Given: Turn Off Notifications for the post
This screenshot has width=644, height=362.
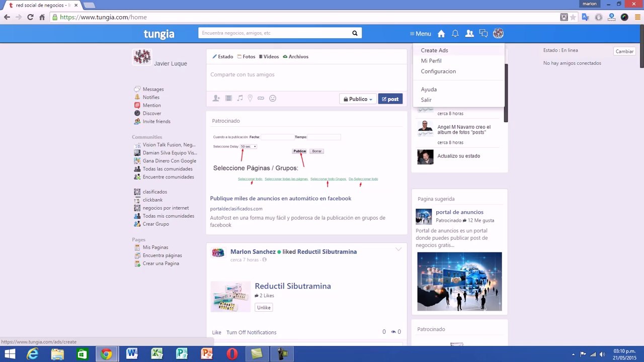Looking at the screenshot, I should [x=251, y=332].
